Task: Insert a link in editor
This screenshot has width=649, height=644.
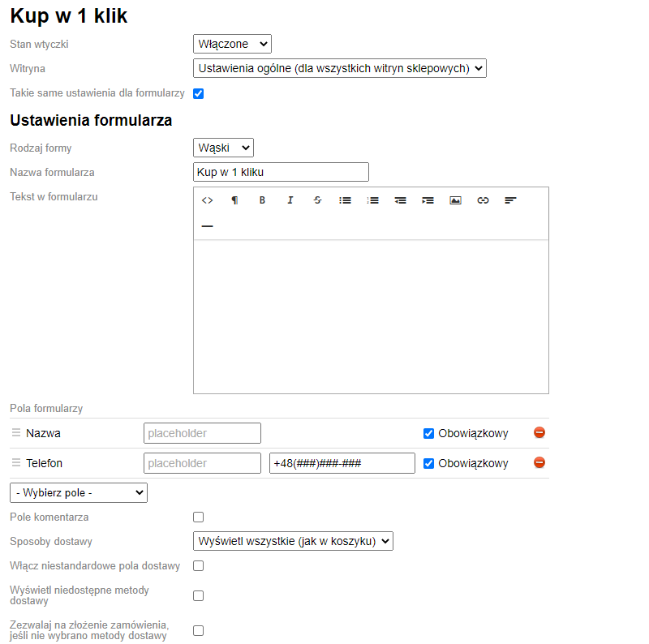Action: [x=483, y=200]
